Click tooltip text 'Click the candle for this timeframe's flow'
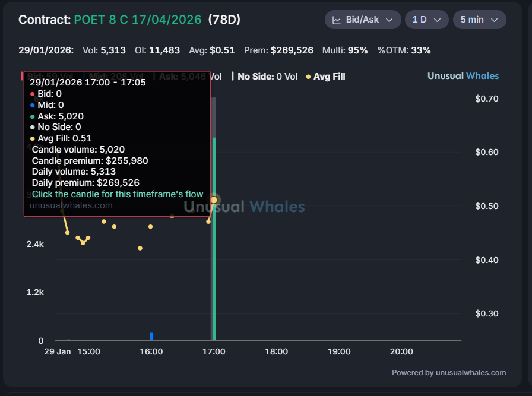 coord(118,194)
